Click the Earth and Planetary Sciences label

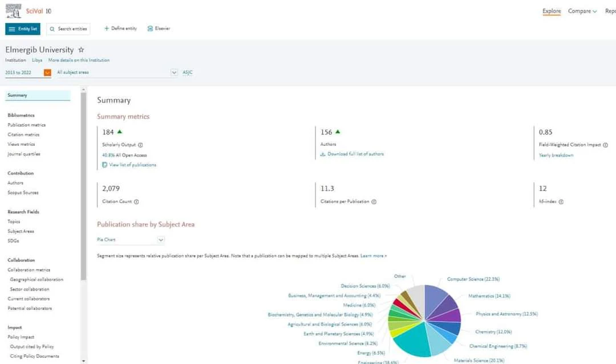point(339,334)
